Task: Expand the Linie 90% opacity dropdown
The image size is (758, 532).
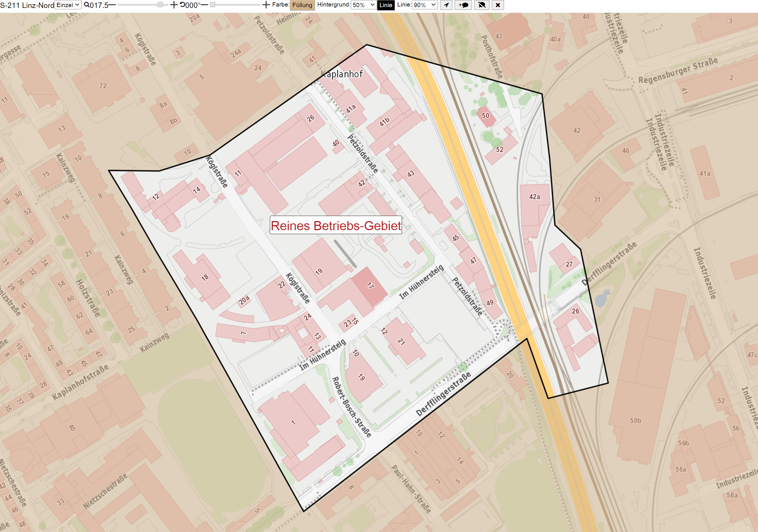Action: coord(425,5)
